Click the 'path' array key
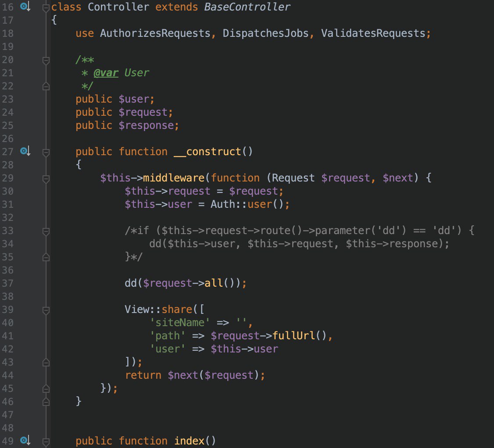This screenshot has width=494, height=448. [167, 336]
